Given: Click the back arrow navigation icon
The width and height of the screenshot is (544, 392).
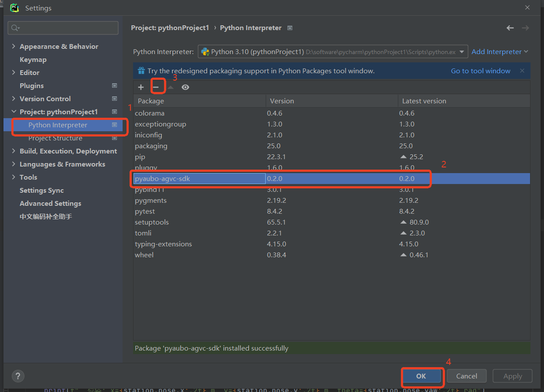Looking at the screenshot, I should click(x=510, y=28).
